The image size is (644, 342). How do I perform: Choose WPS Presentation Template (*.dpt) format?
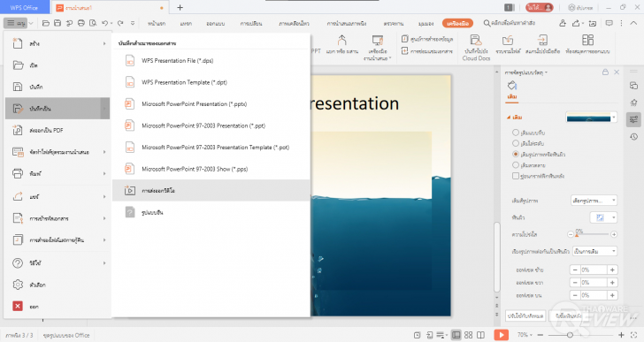(211, 82)
